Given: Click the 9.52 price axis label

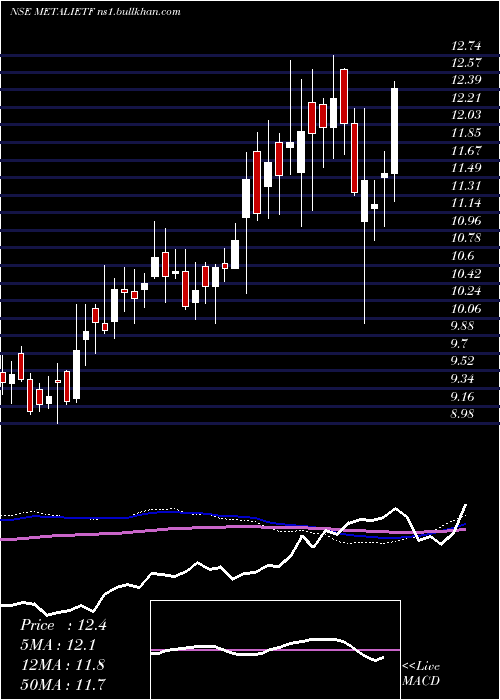Looking at the screenshot, I should click(x=463, y=361).
